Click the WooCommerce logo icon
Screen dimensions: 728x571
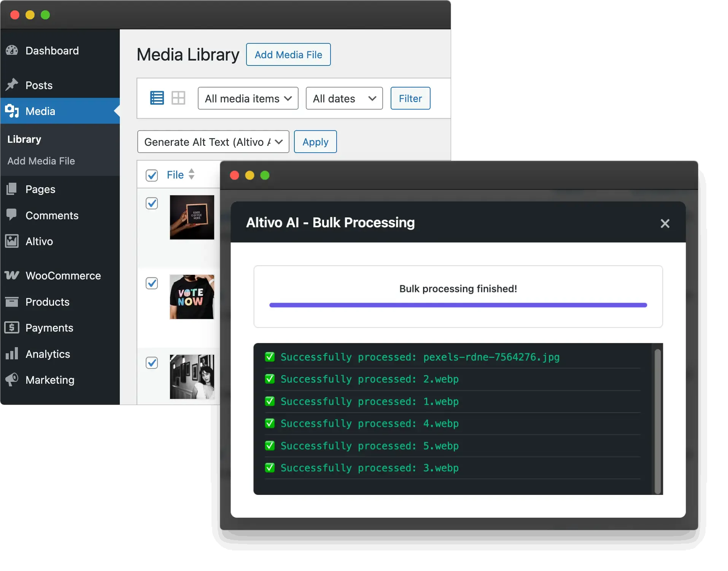pos(12,275)
